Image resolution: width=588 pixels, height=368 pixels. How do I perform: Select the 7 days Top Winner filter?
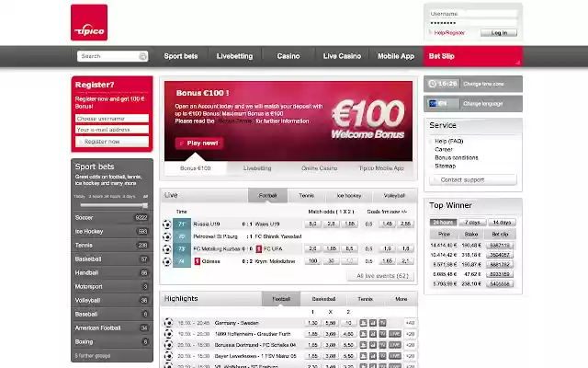coord(472,223)
